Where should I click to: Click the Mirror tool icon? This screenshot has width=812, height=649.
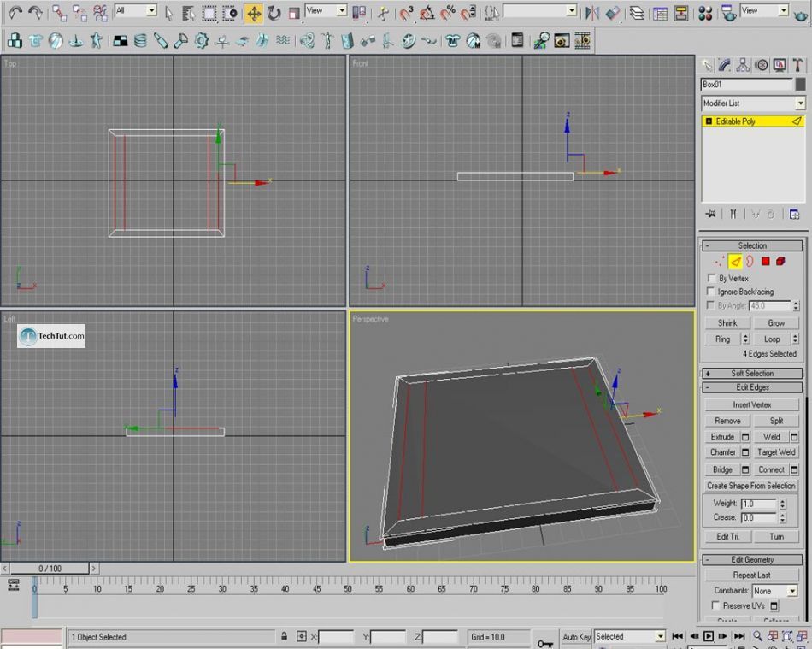pyautogui.click(x=592, y=13)
